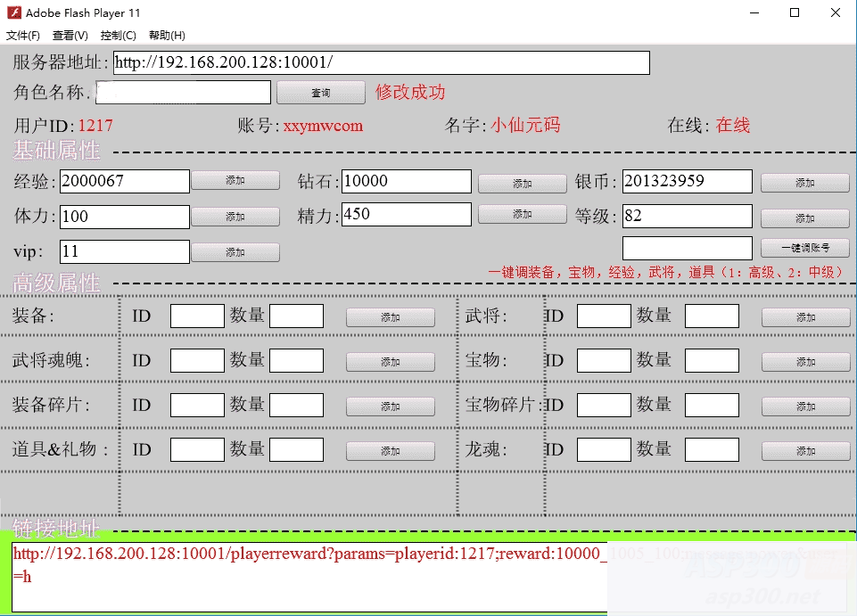
Task: Click the 服务器地址 input field
Action: tap(381, 63)
